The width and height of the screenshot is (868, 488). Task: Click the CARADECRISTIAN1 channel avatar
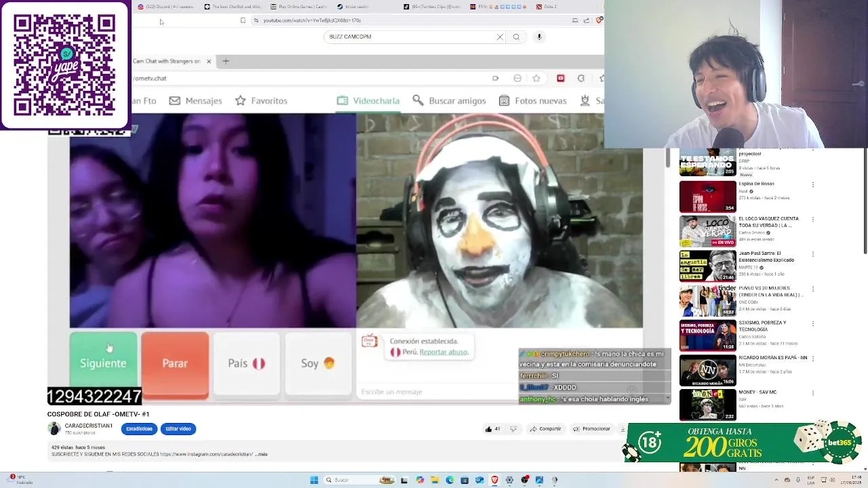point(54,428)
